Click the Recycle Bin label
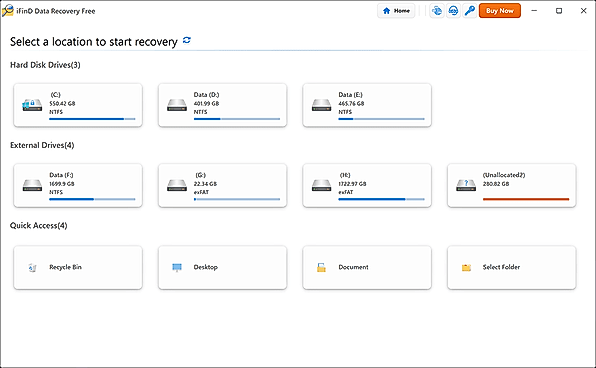 pos(65,267)
